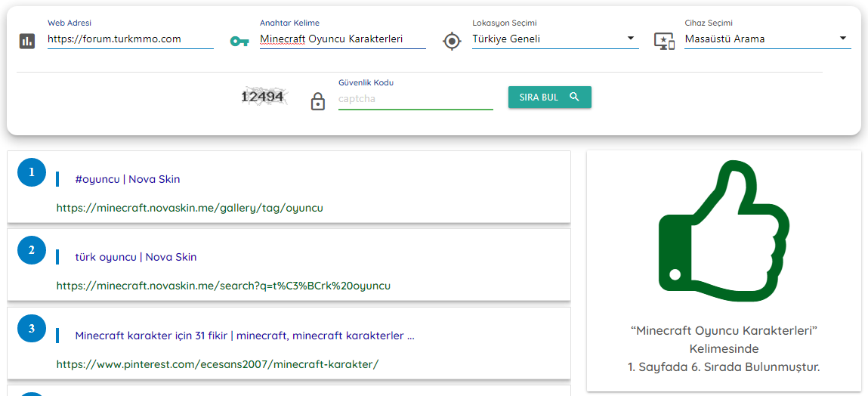Click the Anahtar Kelime keyword field
The width and height of the screenshot is (868, 396).
[x=343, y=39]
